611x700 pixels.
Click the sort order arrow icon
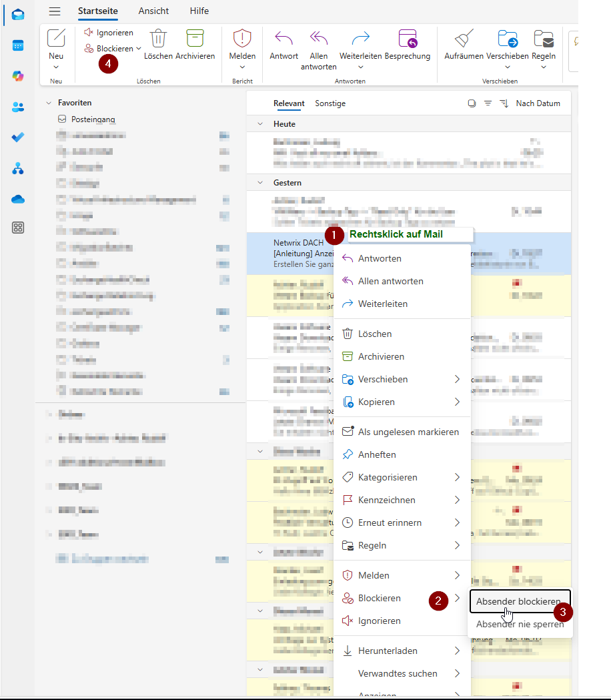pos(504,103)
